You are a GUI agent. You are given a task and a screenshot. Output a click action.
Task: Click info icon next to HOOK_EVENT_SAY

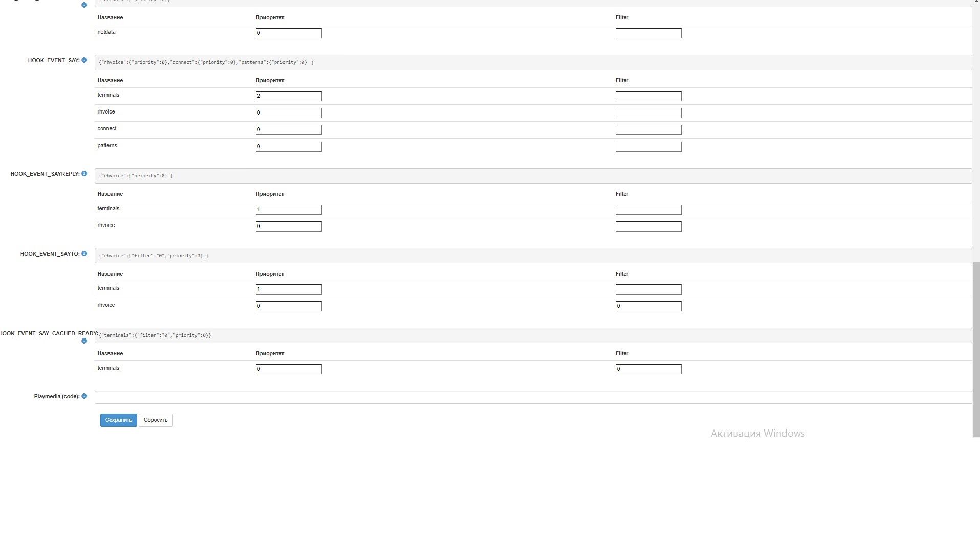click(84, 60)
